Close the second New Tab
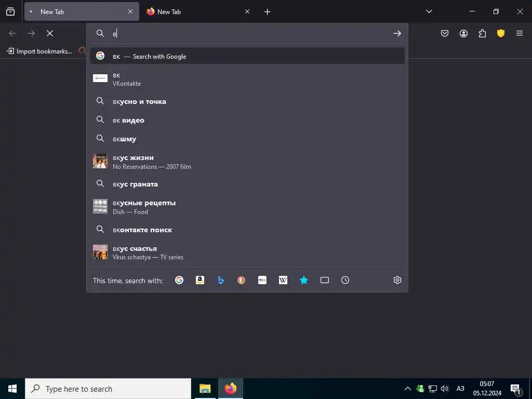Viewport: 532px width, 399px height. coord(247,11)
